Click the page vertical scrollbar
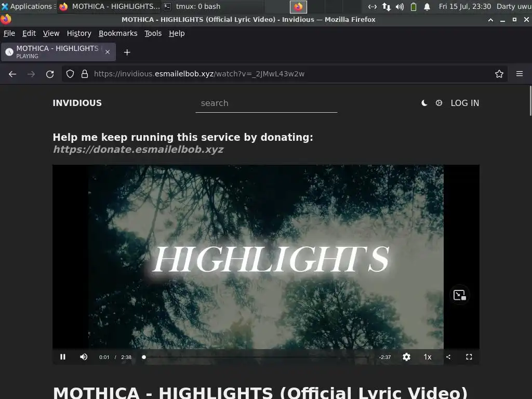Screen dimensions: 532x399 (530, 101)
